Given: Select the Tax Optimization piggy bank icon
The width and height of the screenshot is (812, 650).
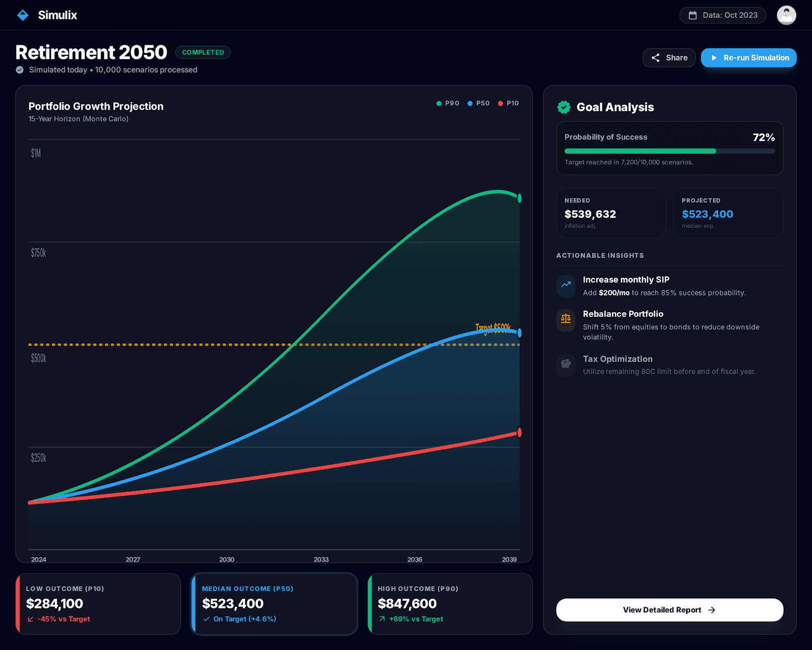Looking at the screenshot, I should (565, 365).
